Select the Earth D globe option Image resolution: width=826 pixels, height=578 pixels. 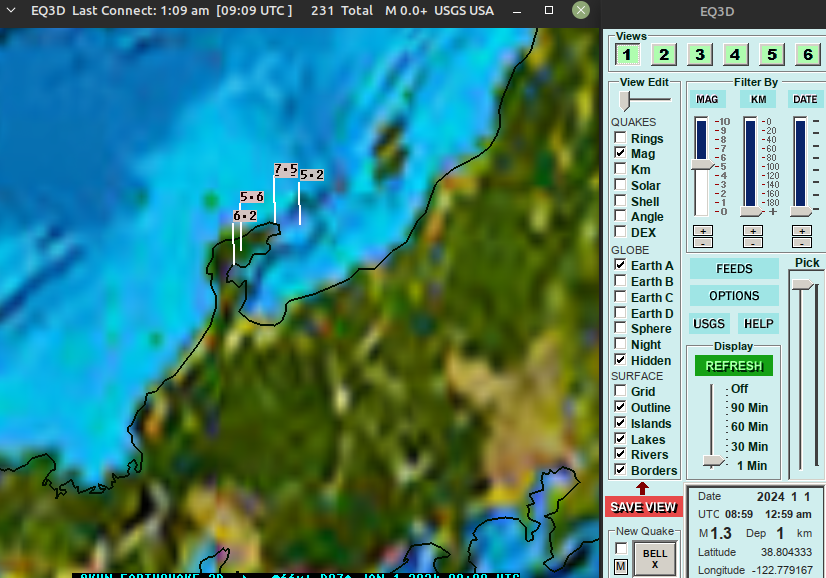pos(621,312)
